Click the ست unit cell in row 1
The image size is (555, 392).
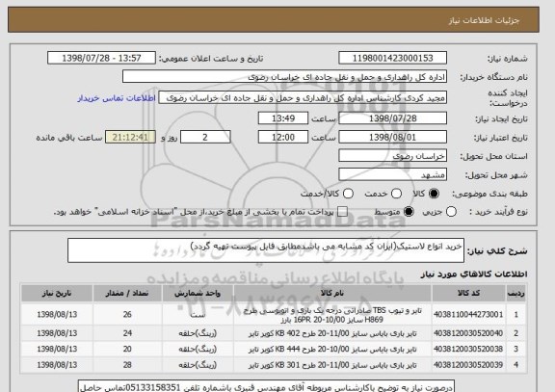pos(198,315)
